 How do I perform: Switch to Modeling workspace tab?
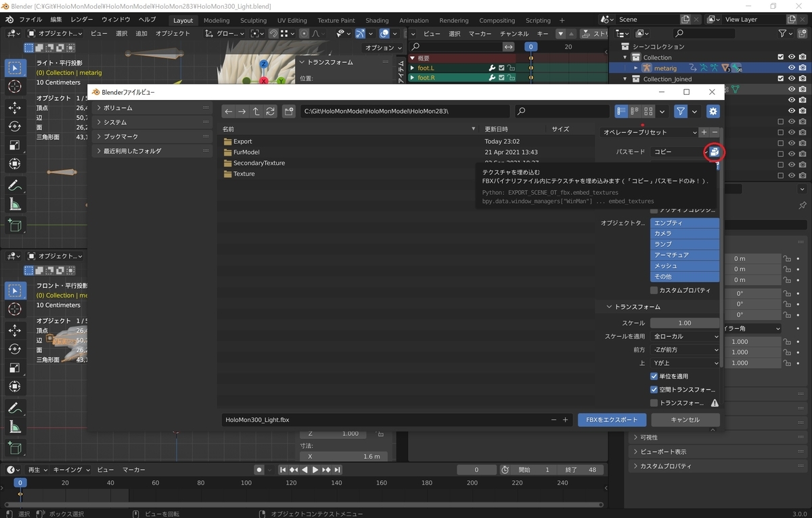217,20
